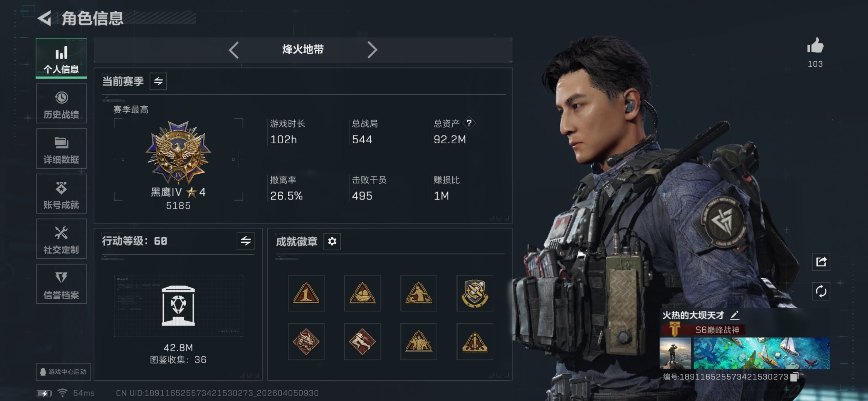
Task: Go back using the arrow beside 角色信息
Action: 45,18
